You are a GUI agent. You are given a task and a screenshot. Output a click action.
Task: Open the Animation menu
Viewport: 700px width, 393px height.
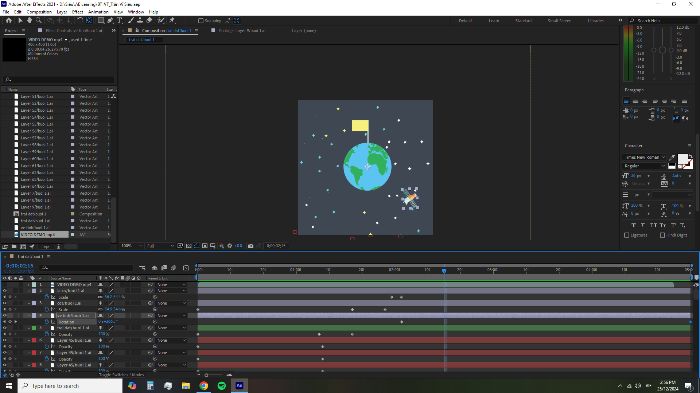(x=98, y=12)
